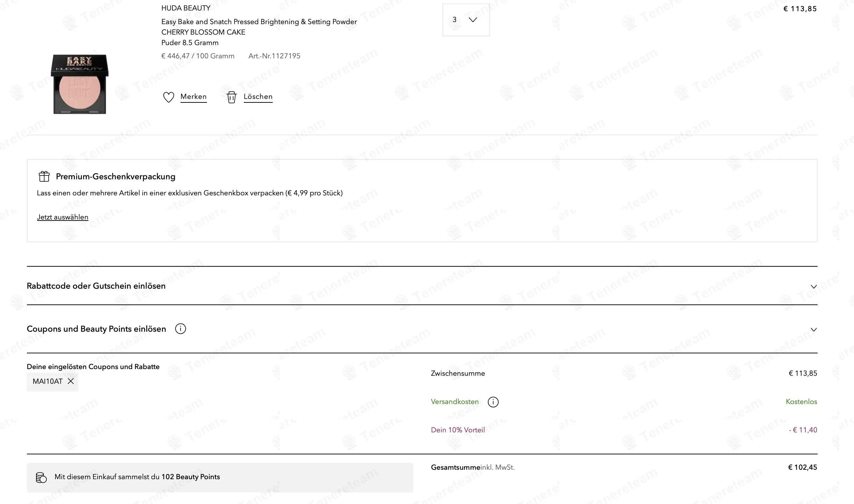Image resolution: width=854 pixels, height=504 pixels.
Task: Click the Merken link
Action: [x=193, y=97]
